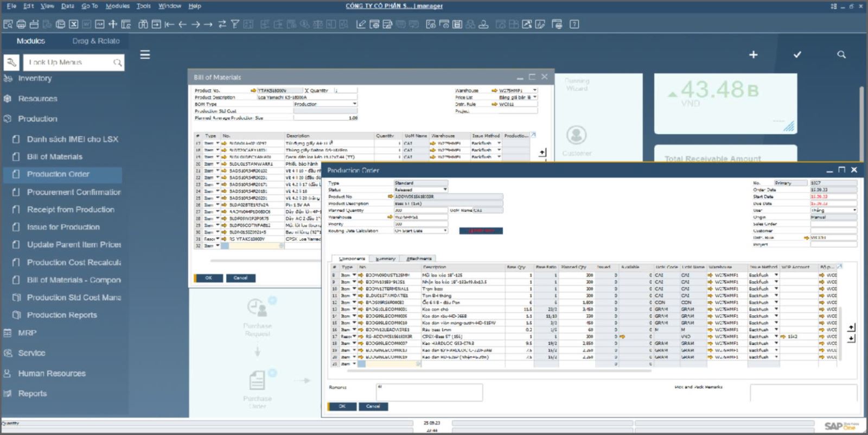This screenshot has width=868, height=435.
Task: Click the Refresh record toolbar icon
Action: coord(222,24)
